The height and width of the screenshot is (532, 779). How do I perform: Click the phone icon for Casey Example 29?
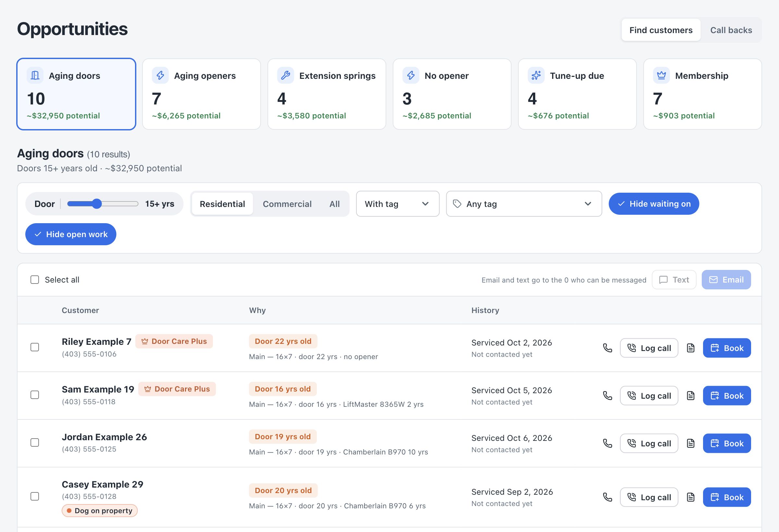(607, 497)
